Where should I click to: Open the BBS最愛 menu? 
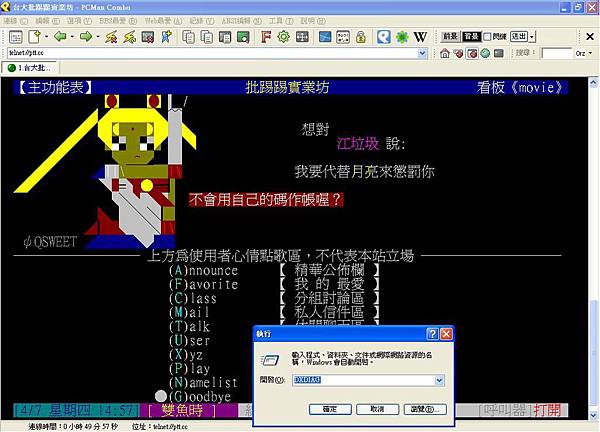coord(118,21)
